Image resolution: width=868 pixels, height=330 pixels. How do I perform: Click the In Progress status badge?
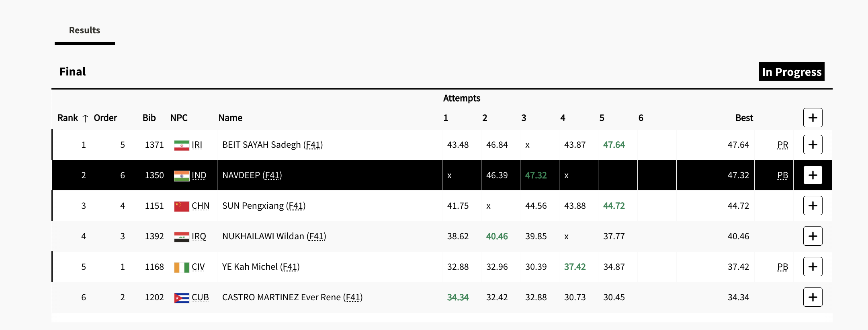791,71
